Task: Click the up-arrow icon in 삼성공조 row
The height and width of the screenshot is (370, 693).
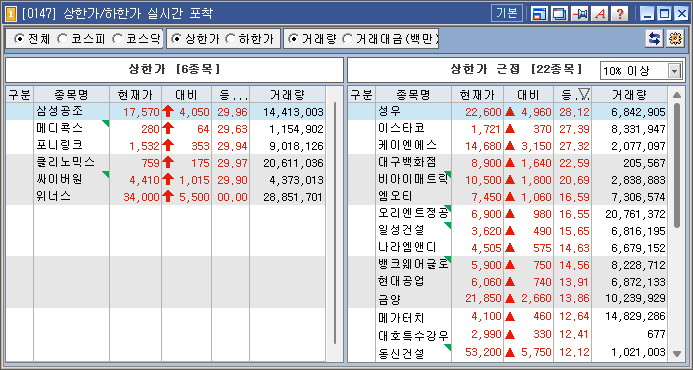Action: 168,112
